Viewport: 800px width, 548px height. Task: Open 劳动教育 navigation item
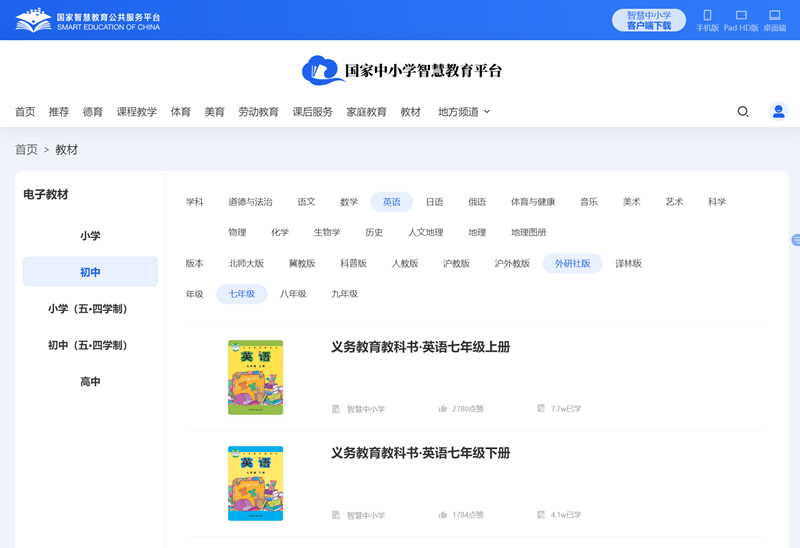(259, 112)
